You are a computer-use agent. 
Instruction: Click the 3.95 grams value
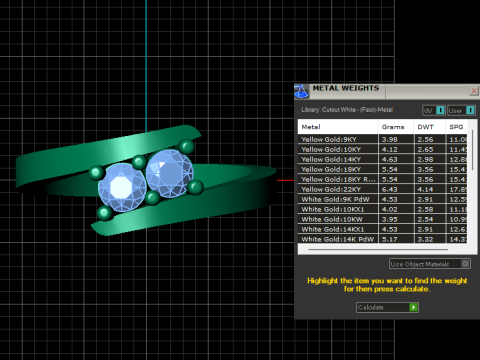point(390,220)
